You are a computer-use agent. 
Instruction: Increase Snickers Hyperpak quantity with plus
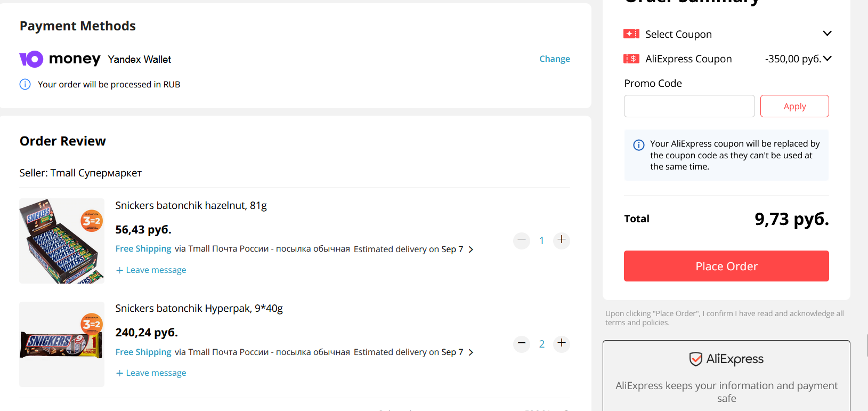(x=562, y=343)
